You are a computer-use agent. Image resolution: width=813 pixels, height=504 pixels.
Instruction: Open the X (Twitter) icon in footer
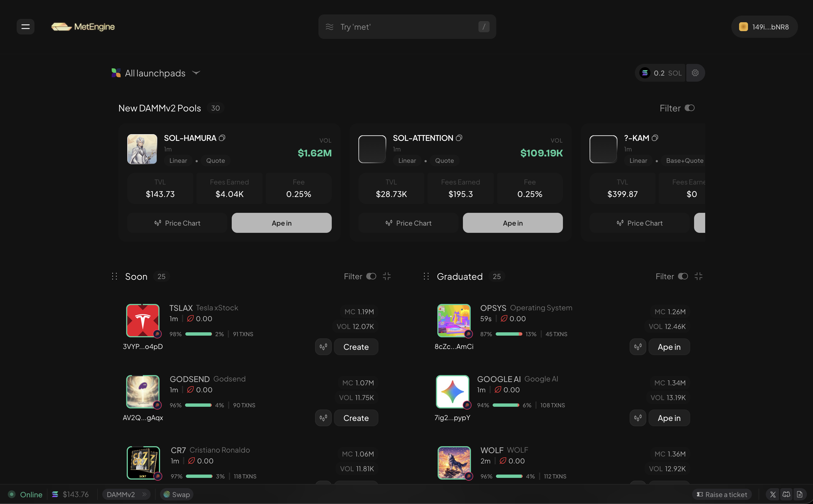(x=773, y=495)
